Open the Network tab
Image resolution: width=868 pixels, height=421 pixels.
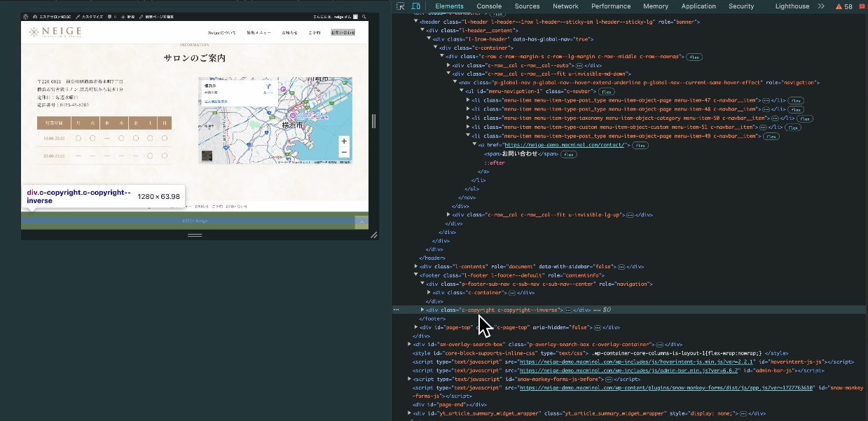565,6
